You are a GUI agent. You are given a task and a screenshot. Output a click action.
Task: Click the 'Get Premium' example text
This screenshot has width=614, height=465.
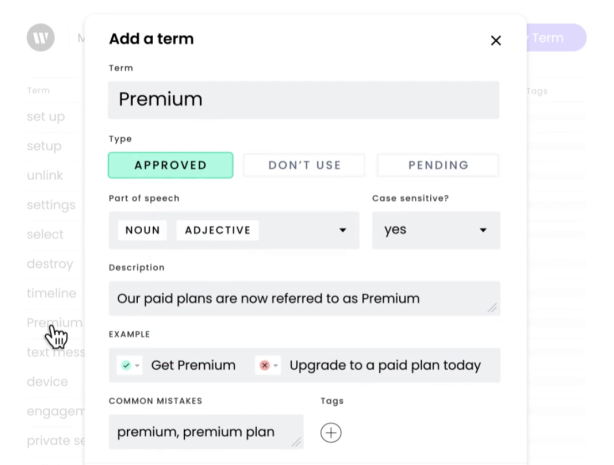(193, 365)
